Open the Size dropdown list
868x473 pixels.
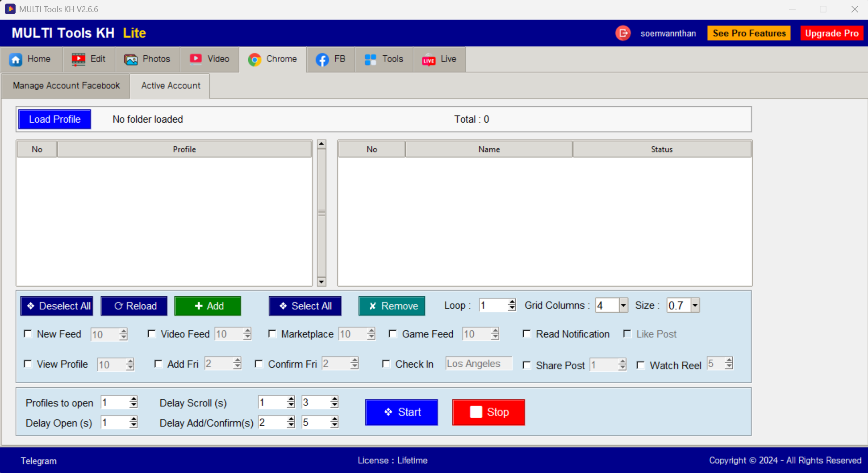click(x=695, y=306)
